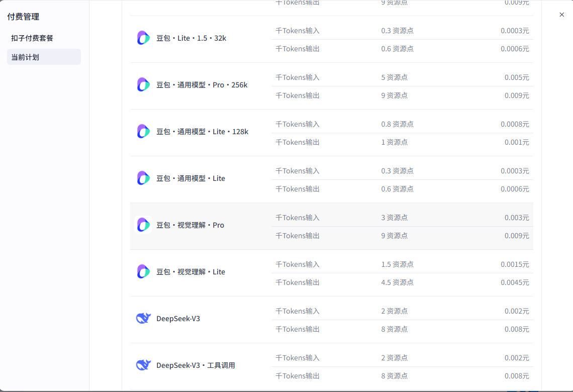This screenshot has height=392, width=573.
Task: Select 0.0045元 price for 豆包·视觉理解·Lite
Action: [515, 283]
